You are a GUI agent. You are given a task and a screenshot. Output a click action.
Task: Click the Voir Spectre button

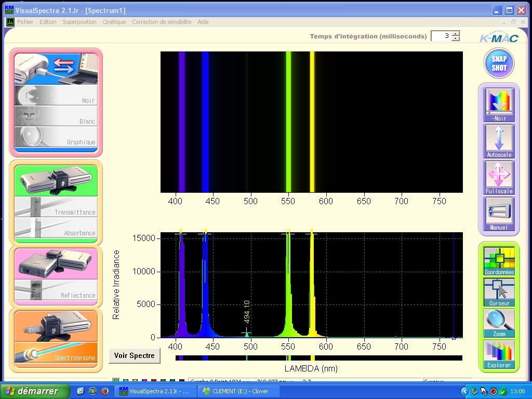tap(135, 355)
